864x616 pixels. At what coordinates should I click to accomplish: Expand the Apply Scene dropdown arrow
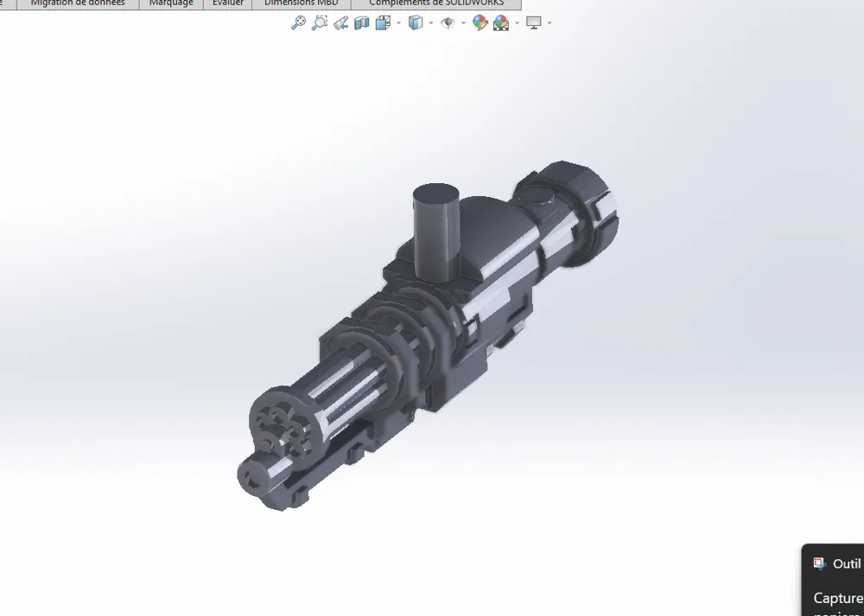(517, 23)
